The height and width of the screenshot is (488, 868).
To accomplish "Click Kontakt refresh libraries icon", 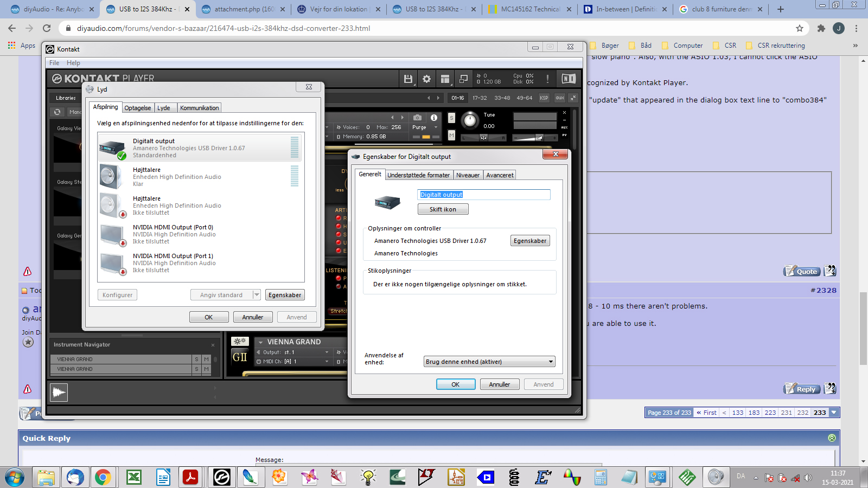I will click(x=57, y=112).
